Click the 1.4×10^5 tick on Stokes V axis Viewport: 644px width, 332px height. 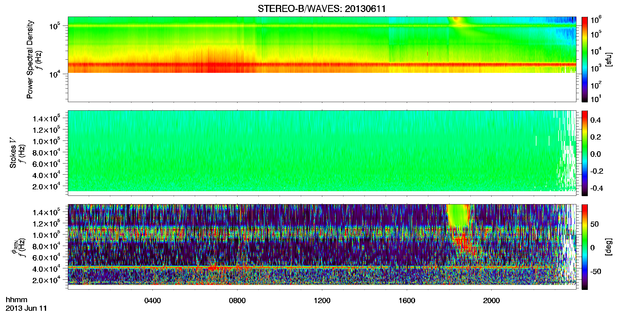pyautogui.click(x=46, y=119)
